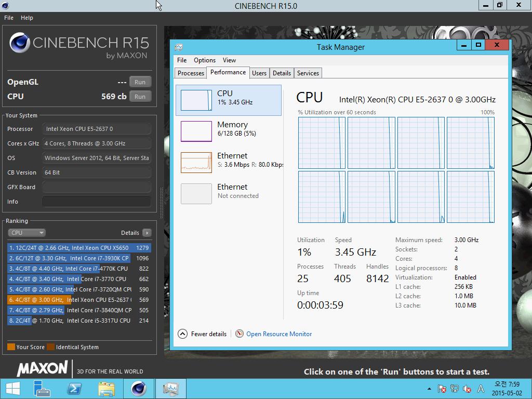Click the Processor field in Your System

97,129
